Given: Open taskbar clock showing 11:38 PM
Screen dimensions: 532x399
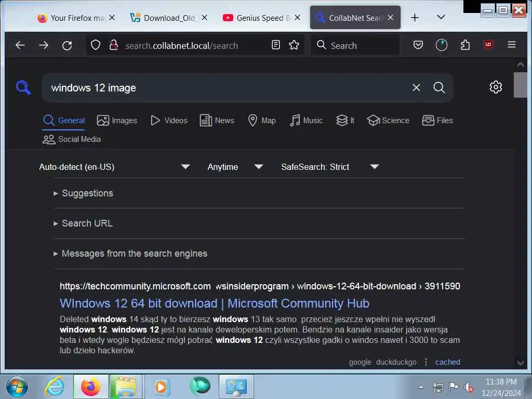Looking at the screenshot, I should click(501, 388).
